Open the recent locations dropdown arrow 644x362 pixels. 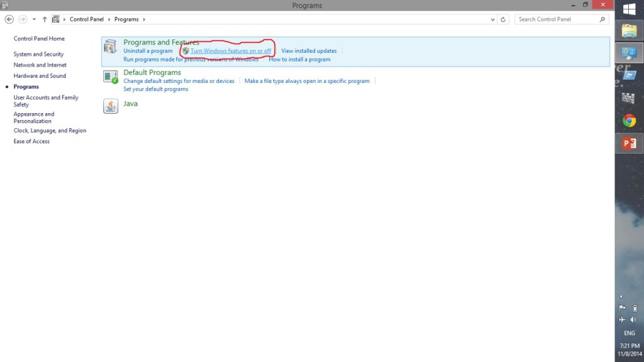click(34, 19)
